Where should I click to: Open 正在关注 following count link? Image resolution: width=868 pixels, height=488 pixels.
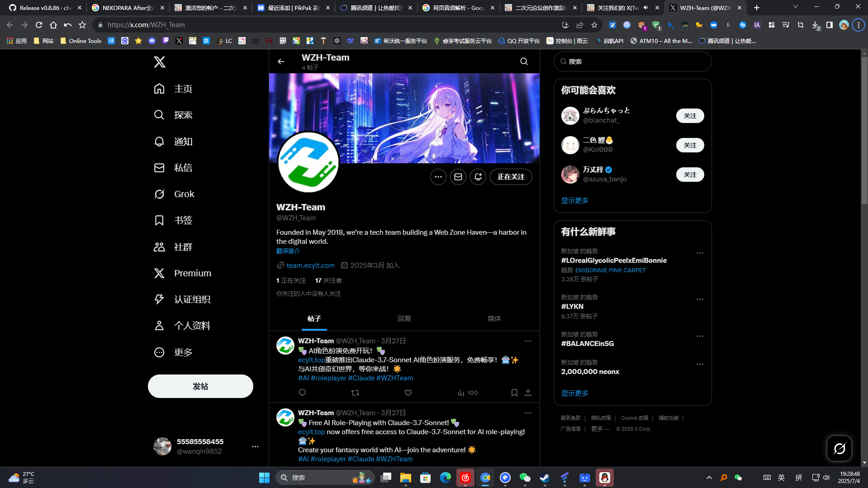click(291, 280)
